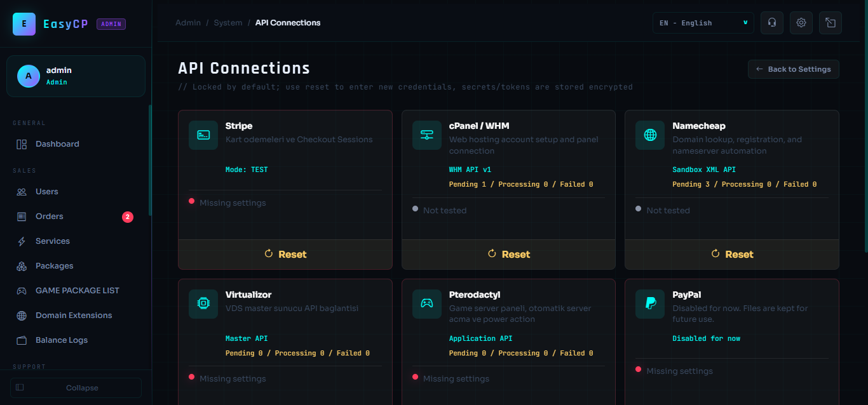
Task: Click the PayPal logo icon
Action: pyautogui.click(x=650, y=304)
